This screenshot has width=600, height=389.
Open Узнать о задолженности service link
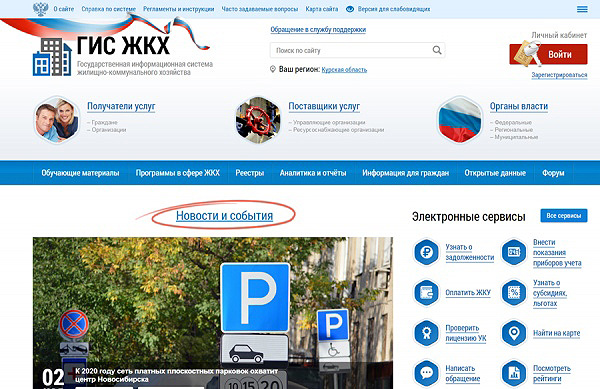(x=470, y=252)
